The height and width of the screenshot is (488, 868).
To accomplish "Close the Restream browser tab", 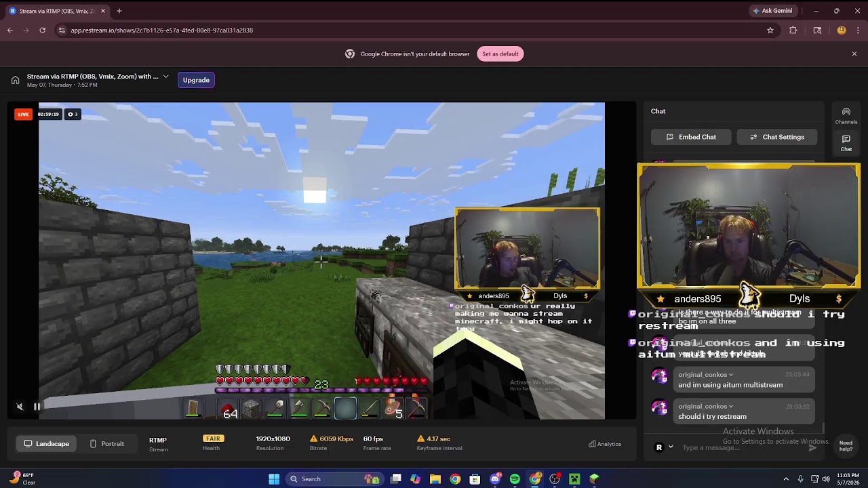I will coord(103,11).
